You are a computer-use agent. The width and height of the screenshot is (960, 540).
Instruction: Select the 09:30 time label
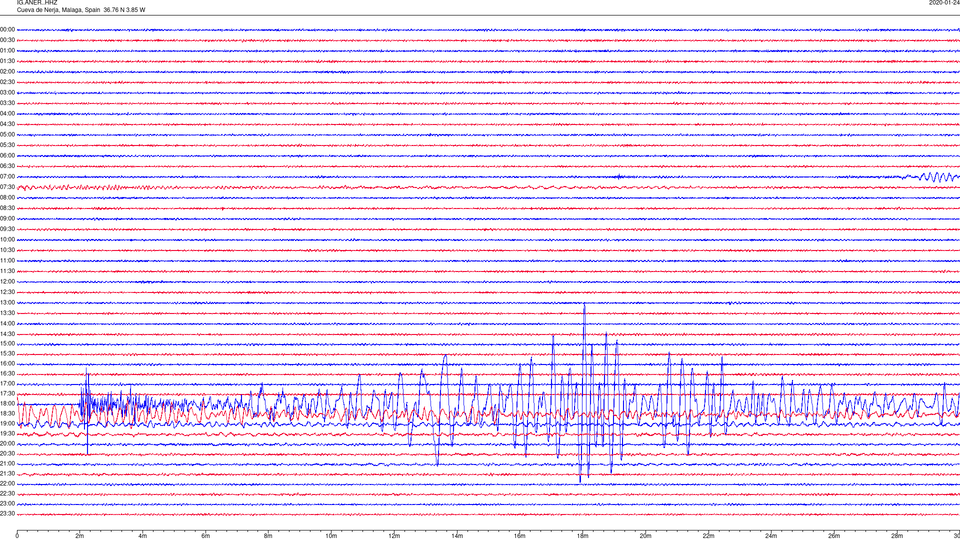pyautogui.click(x=7, y=230)
